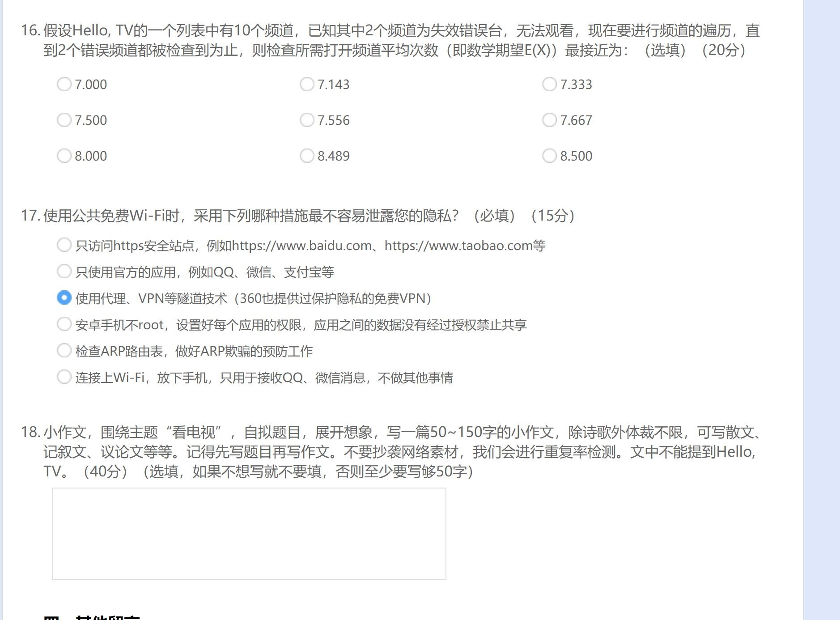Choose the 8.489 option

(307, 156)
